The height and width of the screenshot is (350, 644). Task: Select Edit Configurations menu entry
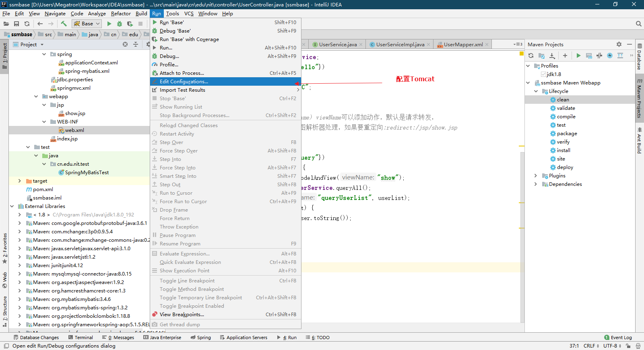point(225,81)
